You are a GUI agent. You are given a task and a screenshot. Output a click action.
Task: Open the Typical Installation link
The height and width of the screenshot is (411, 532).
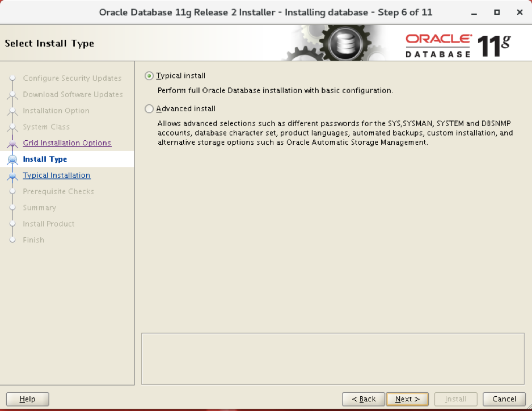pyautogui.click(x=56, y=175)
